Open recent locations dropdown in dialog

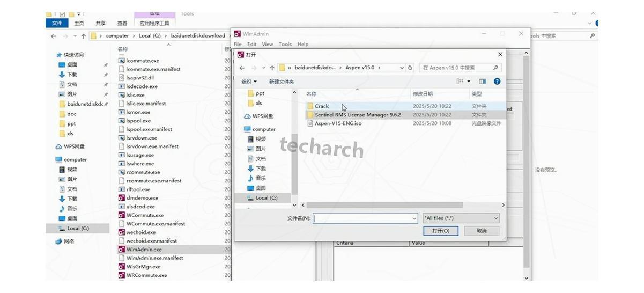[263, 68]
